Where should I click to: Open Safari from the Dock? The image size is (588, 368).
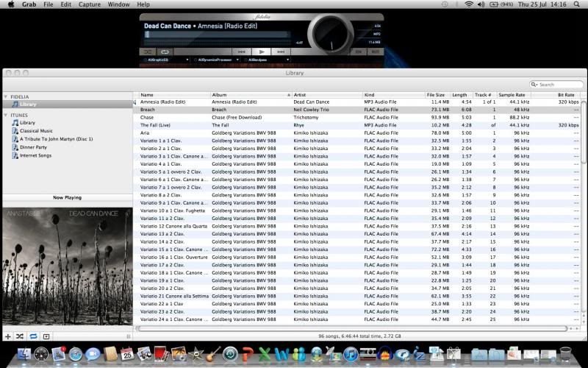pyautogui.click(x=76, y=354)
